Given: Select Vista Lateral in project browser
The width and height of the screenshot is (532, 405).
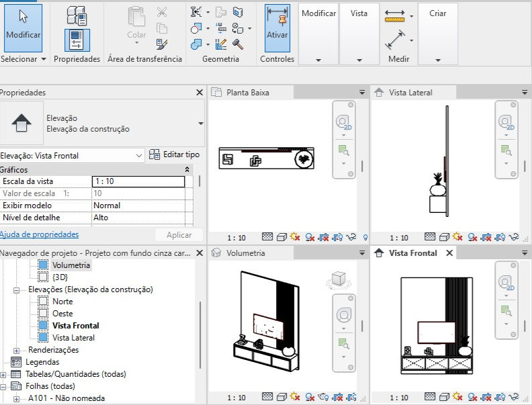Looking at the screenshot, I should (x=73, y=337).
